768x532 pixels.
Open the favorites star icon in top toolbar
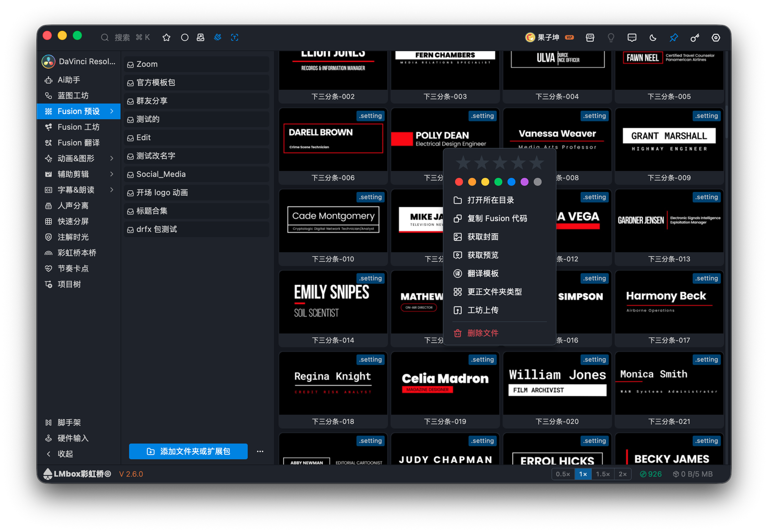tap(167, 37)
